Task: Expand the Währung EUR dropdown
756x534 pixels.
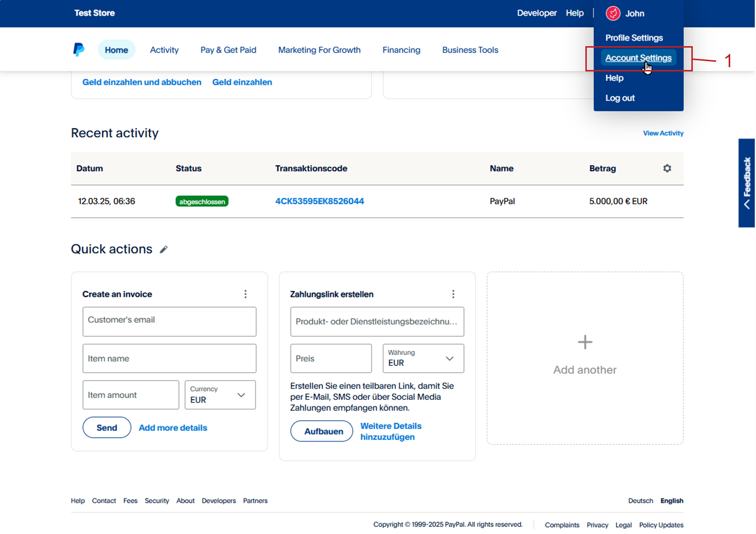Action: pos(423,359)
